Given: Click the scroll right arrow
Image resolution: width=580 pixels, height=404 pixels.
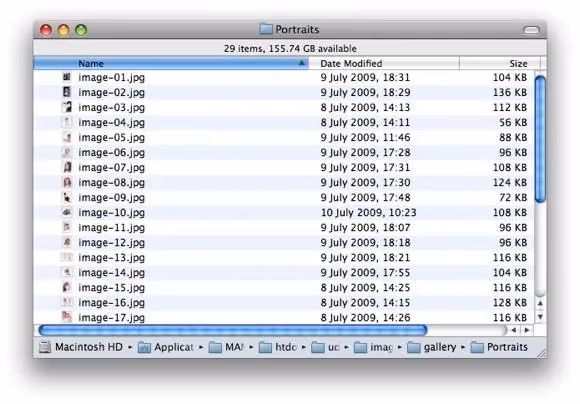Looking at the screenshot, I should [527, 330].
